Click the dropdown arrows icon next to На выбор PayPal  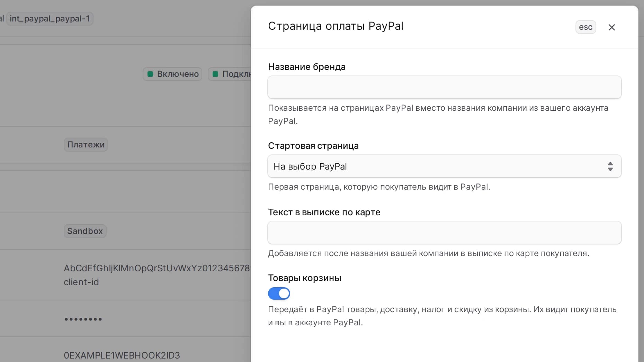(x=610, y=166)
